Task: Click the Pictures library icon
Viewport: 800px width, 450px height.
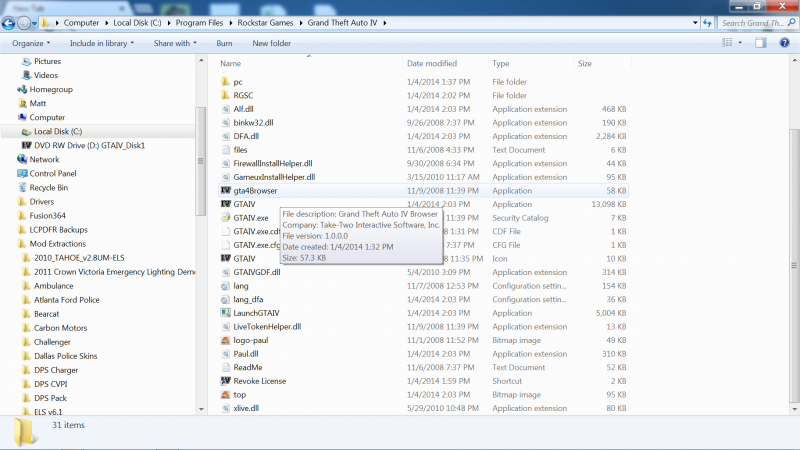Action: pos(27,61)
